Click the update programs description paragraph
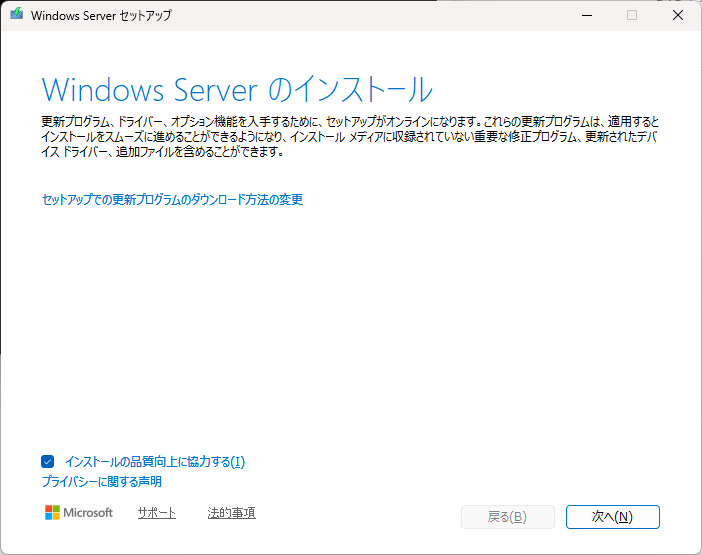Image resolution: width=702 pixels, height=555 pixels. point(350,136)
